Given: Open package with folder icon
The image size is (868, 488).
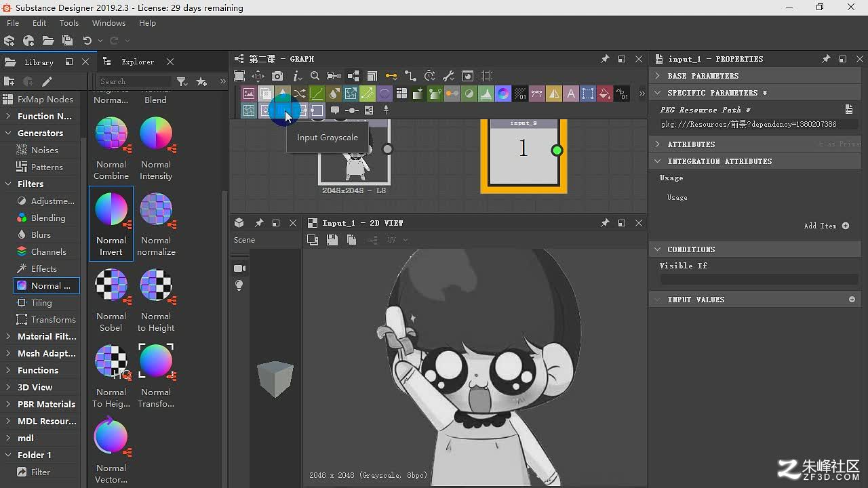Looking at the screenshot, I should [48, 41].
